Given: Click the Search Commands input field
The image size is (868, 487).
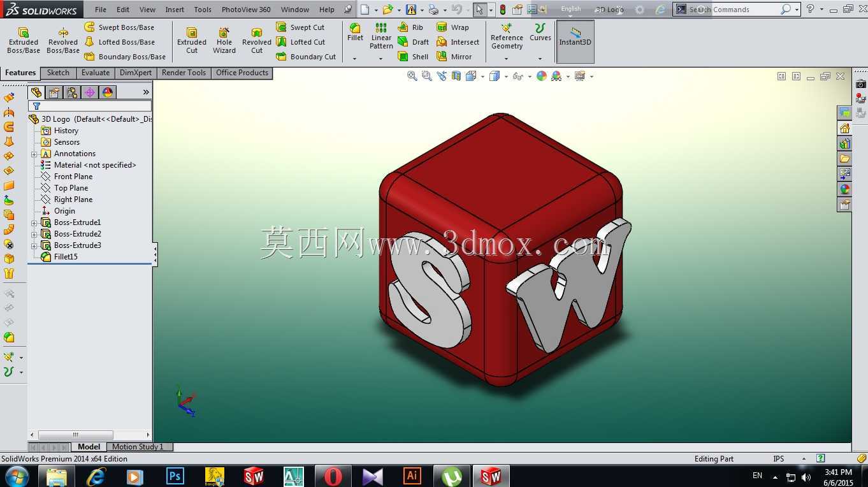Looking at the screenshot, I should 734,10.
